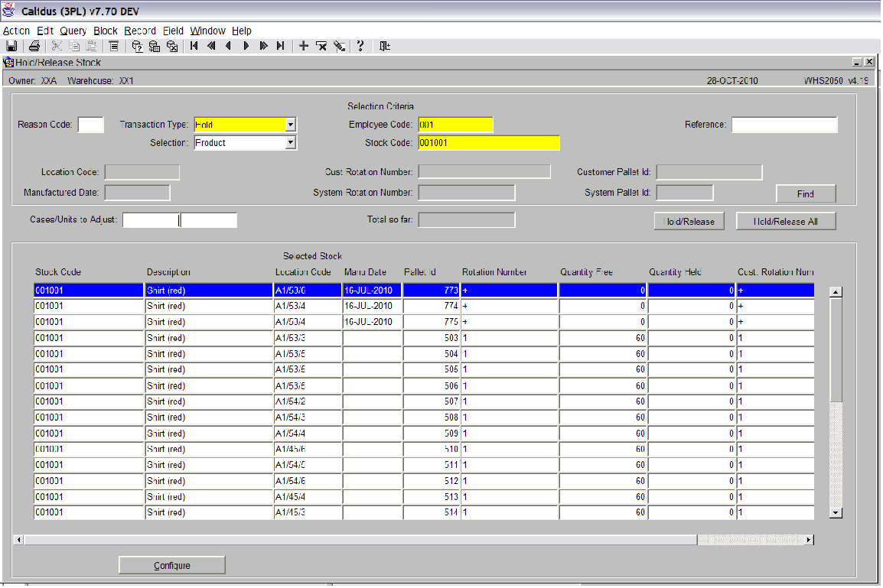Click the Enter Query database icon
Viewport: 883px width, 588px height.
pyautogui.click(x=137, y=46)
